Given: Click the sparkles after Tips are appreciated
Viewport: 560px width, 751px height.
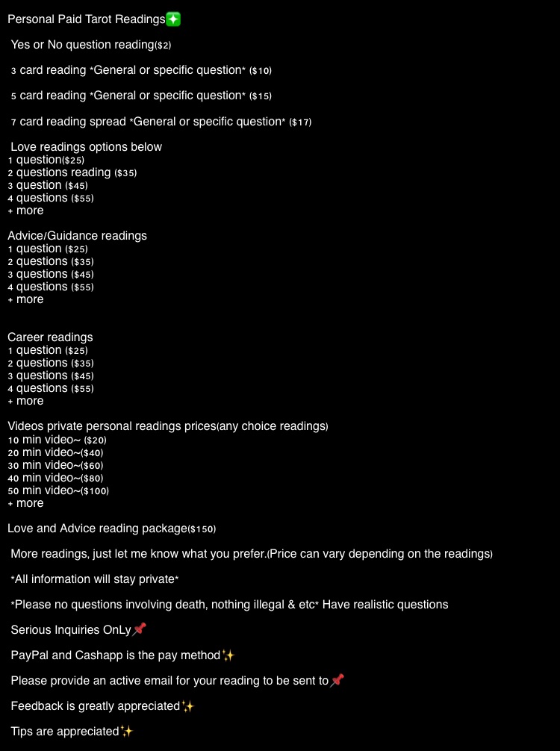Looking at the screenshot, I should pos(126,731).
